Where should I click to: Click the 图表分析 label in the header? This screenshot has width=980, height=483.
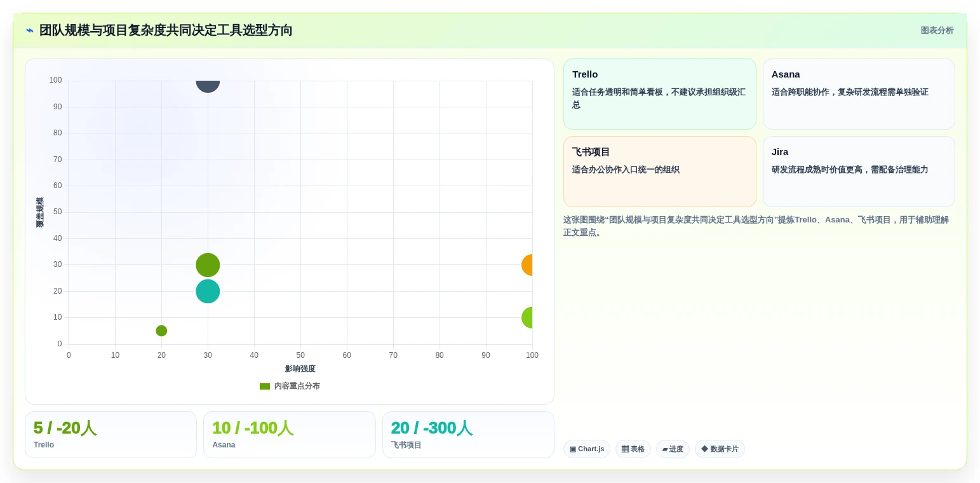click(x=937, y=31)
